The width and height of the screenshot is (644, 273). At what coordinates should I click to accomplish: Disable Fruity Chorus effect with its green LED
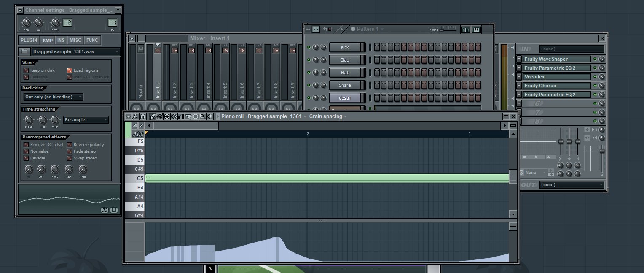[595, 86]
